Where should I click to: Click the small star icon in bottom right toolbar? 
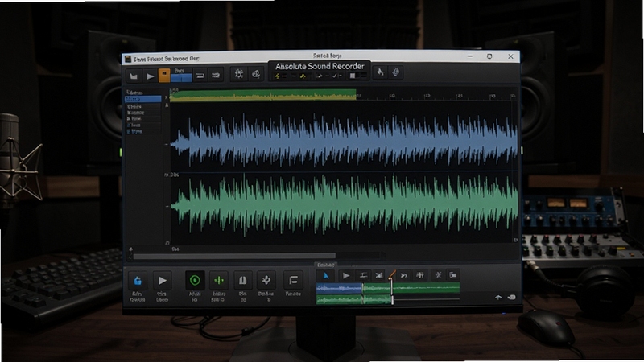(438, 274)
